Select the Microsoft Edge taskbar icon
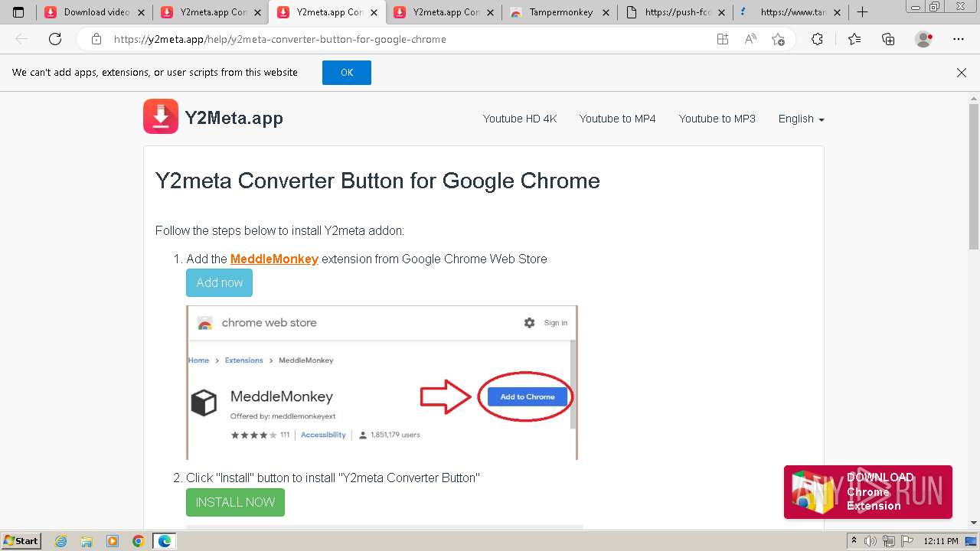 coord(165,541)
